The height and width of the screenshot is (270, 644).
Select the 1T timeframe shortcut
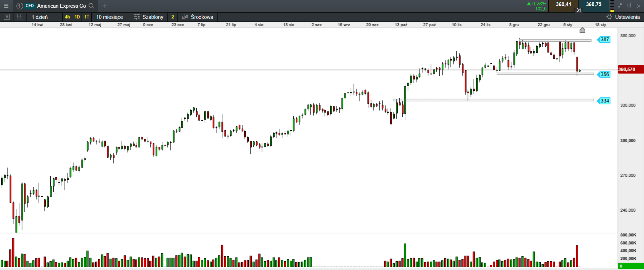(87, 17)
